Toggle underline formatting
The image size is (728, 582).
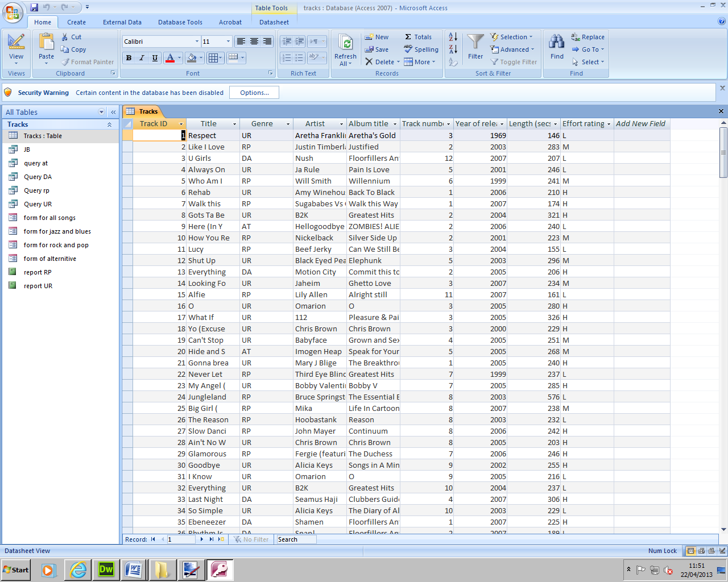point(155,58)
